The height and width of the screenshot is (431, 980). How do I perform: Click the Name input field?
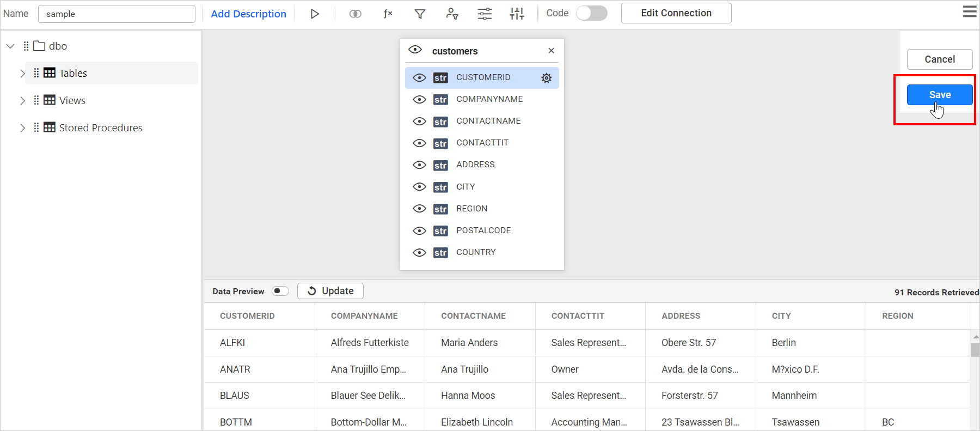(x=117, y=14)
